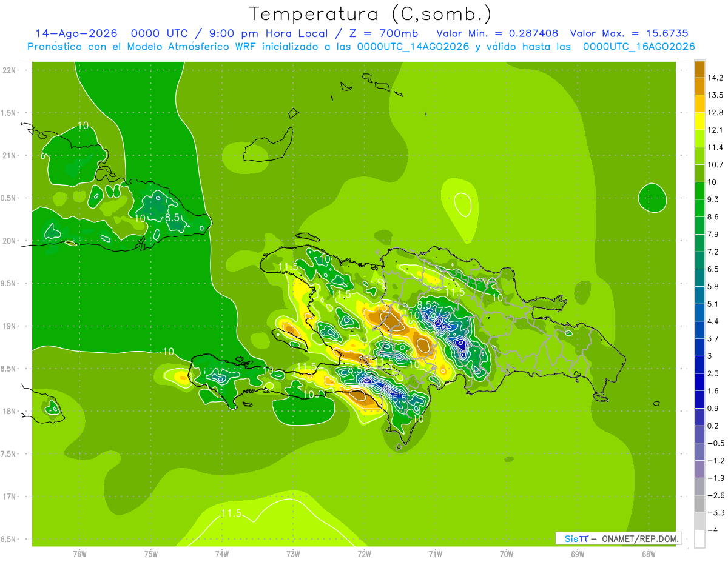
Task: Click the "Z = 700mb" pressure level text
Action: pyautogui.click(x=384, y=33)
